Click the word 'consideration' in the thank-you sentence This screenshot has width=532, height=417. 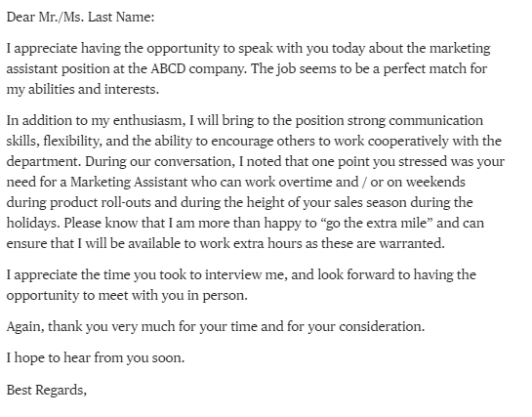coord(381,327)
